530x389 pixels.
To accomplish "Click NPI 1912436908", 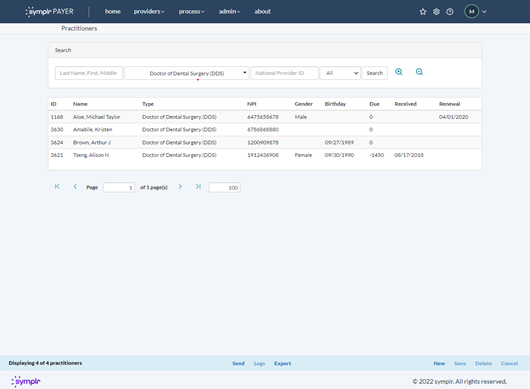I will (x=263, y=155).
